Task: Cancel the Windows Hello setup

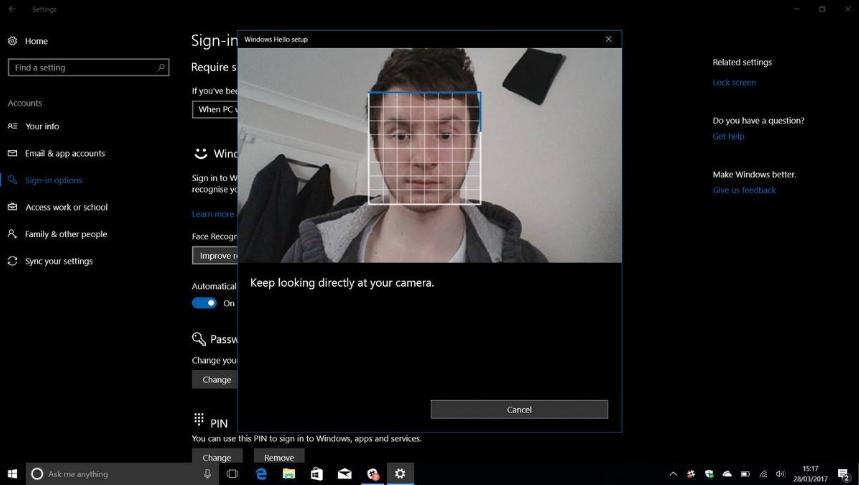Action: (519, 409)
